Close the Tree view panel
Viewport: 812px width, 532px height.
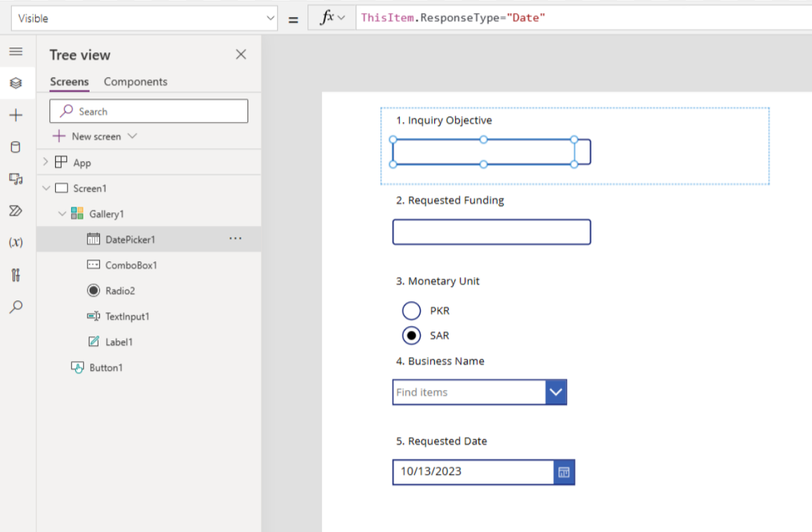(x=241, y=54)
